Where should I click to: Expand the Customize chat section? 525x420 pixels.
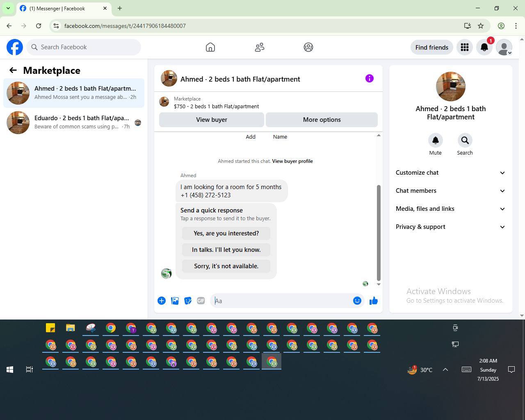(x=451, y=173)
